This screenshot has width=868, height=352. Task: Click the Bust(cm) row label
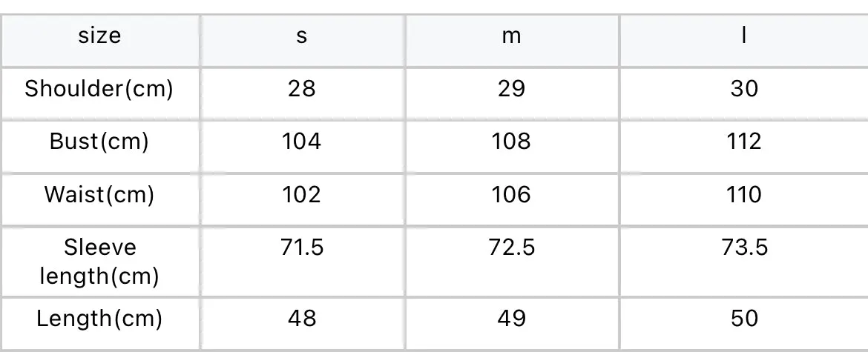pyautogui.click(x=99, y=146)
